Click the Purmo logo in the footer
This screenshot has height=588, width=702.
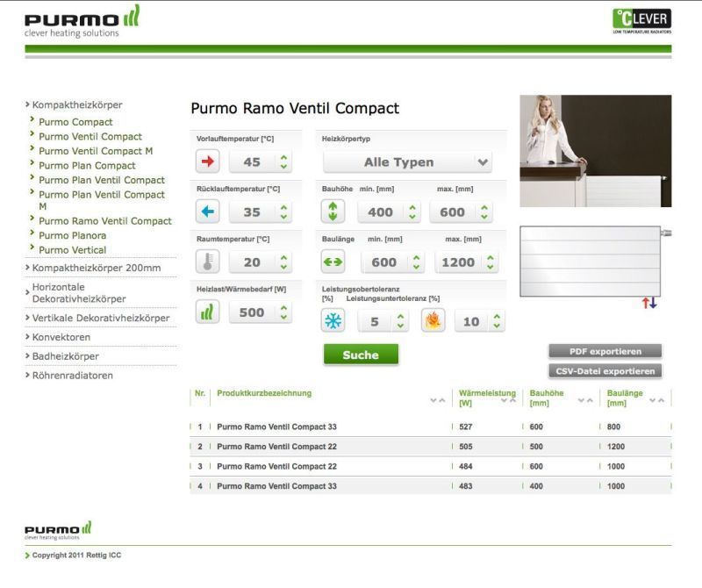pos(58,531)
